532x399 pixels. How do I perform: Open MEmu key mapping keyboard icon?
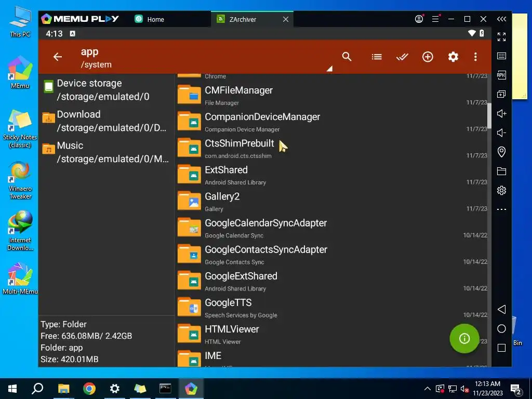[x=501, y=56]
